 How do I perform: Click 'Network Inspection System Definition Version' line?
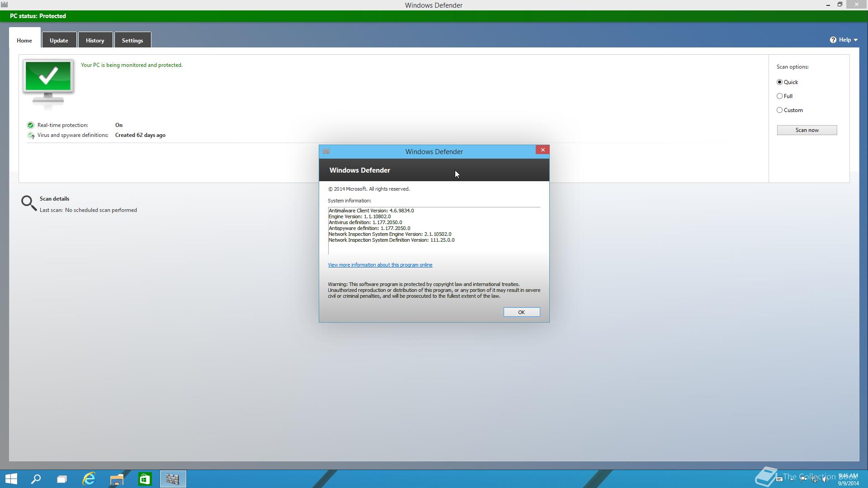[x=392, y=240]
